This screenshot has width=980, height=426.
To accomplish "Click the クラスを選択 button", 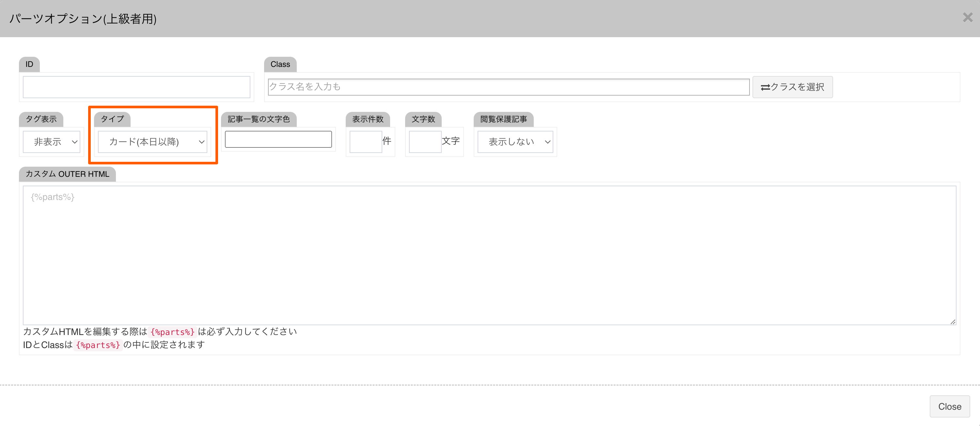I will (x=792, y=87).
